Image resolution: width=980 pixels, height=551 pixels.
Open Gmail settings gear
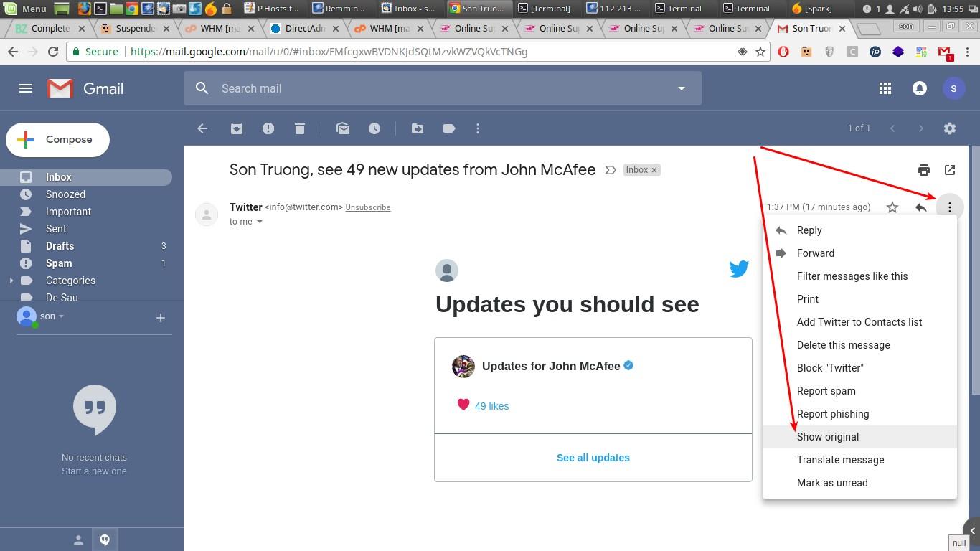pos(950,128)
